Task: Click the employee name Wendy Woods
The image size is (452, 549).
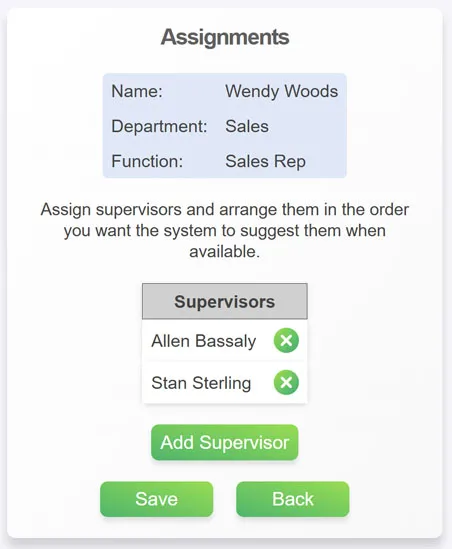Action: click(x=281, y=91)
